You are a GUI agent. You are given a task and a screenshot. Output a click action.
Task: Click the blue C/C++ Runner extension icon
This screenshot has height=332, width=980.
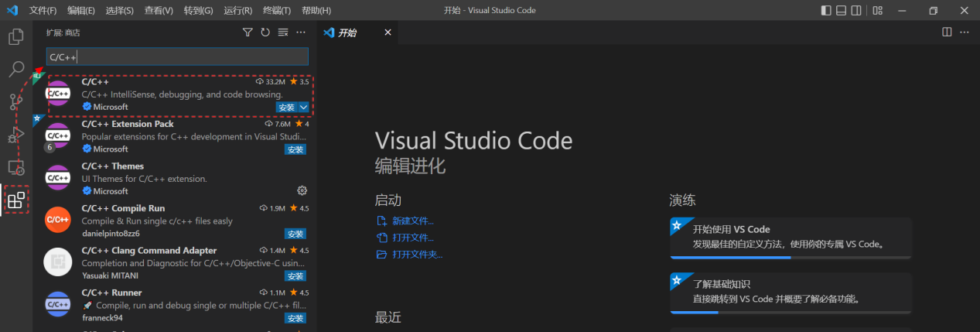tap(58, 305)
